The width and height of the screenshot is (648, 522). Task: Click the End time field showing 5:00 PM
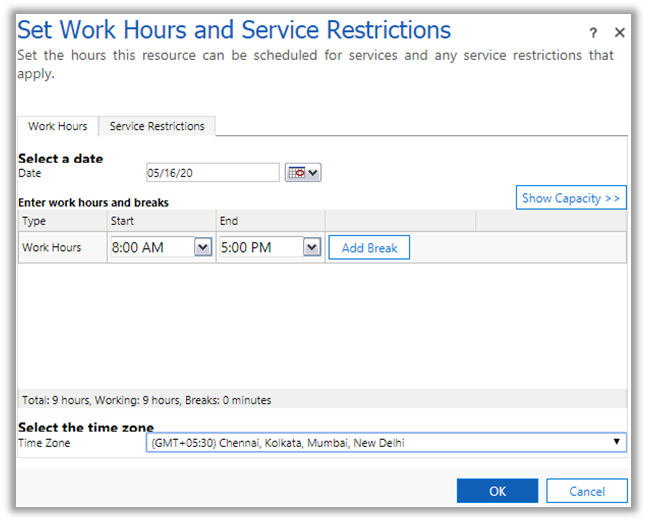(260, 247)
